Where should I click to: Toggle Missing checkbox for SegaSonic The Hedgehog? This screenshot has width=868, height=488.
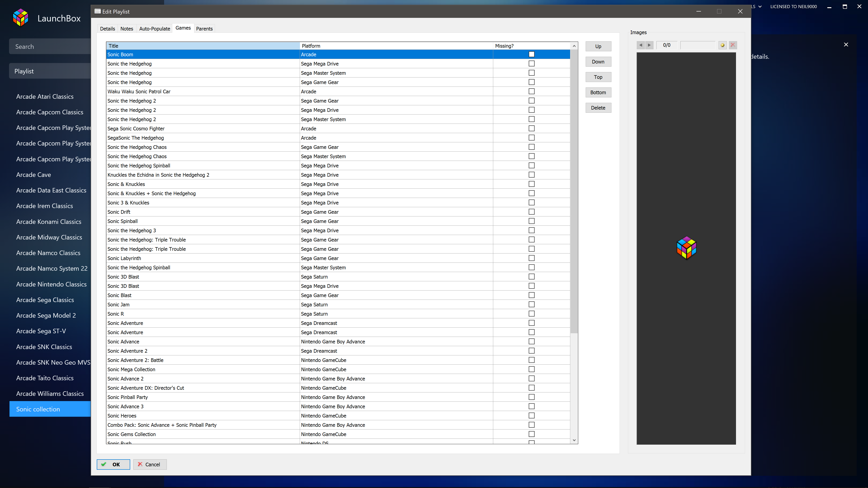click(531, 138)
